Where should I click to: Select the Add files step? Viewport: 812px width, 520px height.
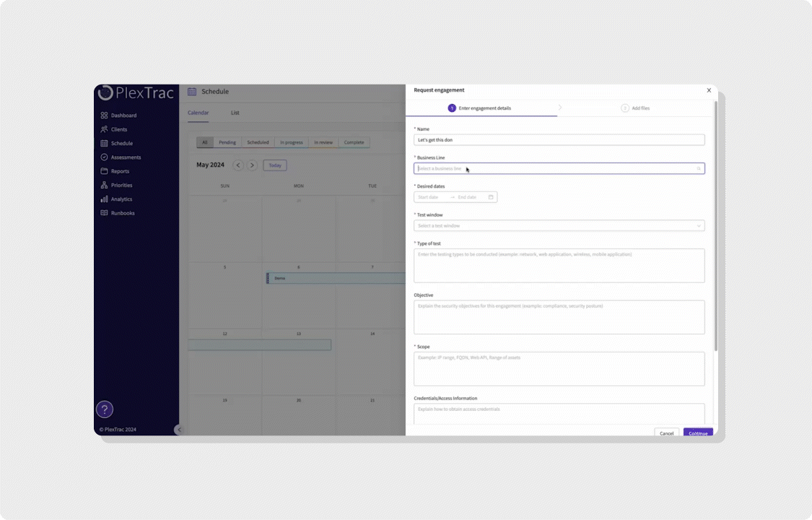click(x=635, y=108)
